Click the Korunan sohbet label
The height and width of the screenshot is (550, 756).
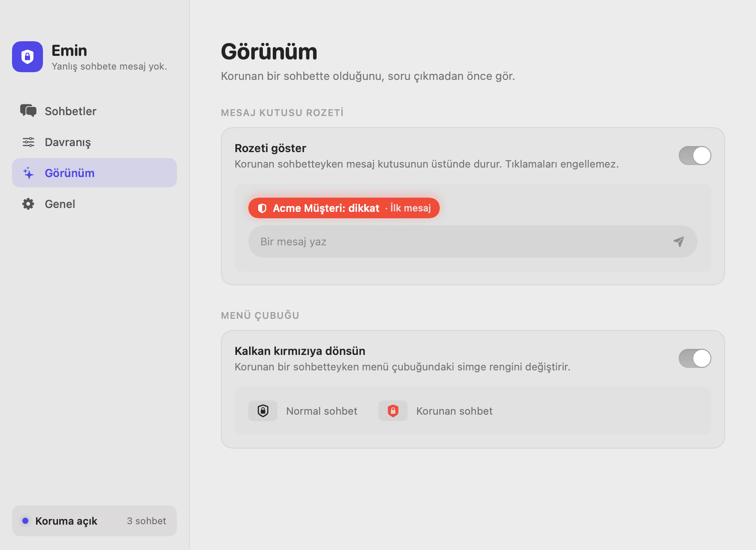454,411
